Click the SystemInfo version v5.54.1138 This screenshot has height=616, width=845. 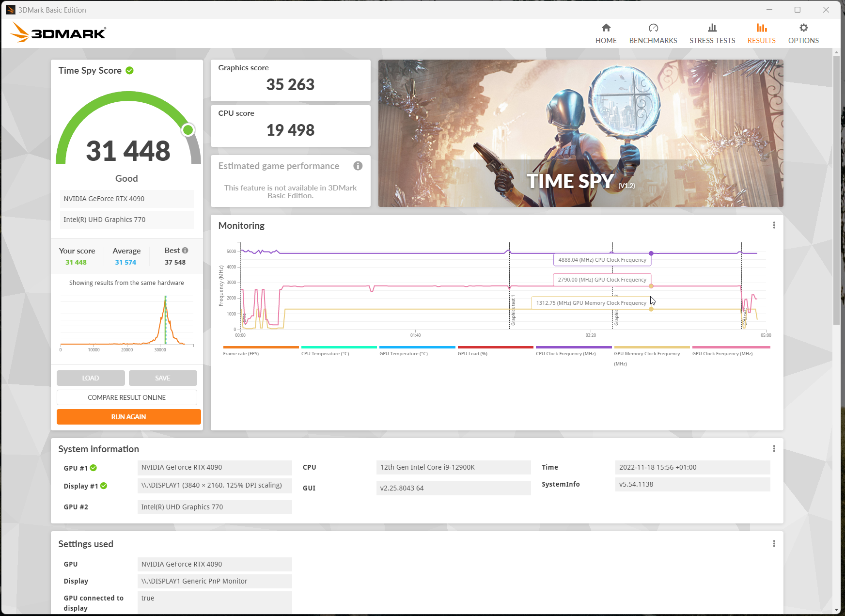tap(692, 484)
